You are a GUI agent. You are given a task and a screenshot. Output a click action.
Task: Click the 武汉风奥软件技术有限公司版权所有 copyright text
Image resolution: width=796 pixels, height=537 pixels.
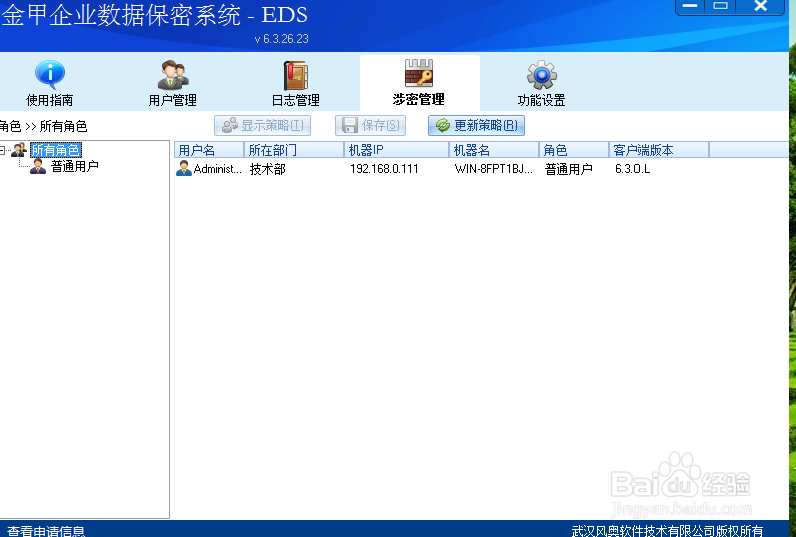point(667,531)
